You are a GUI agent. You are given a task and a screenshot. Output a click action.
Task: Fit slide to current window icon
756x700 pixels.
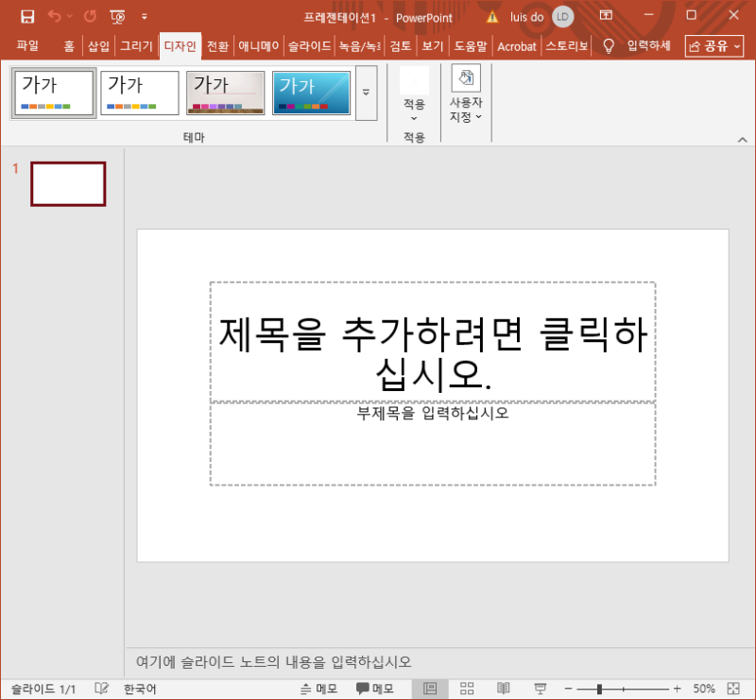pyautogui.click(x=733, y=689)
